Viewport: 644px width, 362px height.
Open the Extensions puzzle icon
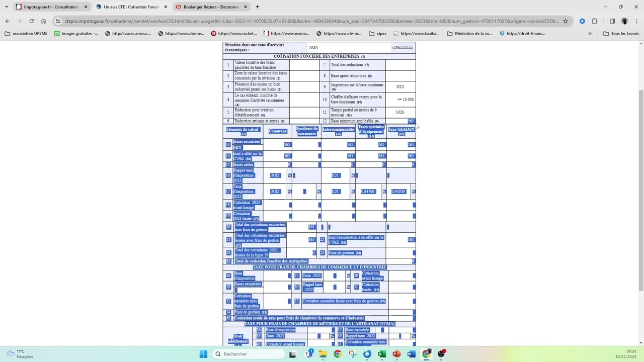594,21
